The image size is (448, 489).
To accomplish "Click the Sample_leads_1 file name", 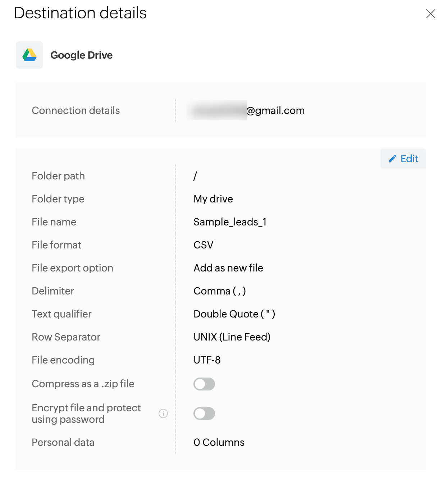I will coord(230,222).
